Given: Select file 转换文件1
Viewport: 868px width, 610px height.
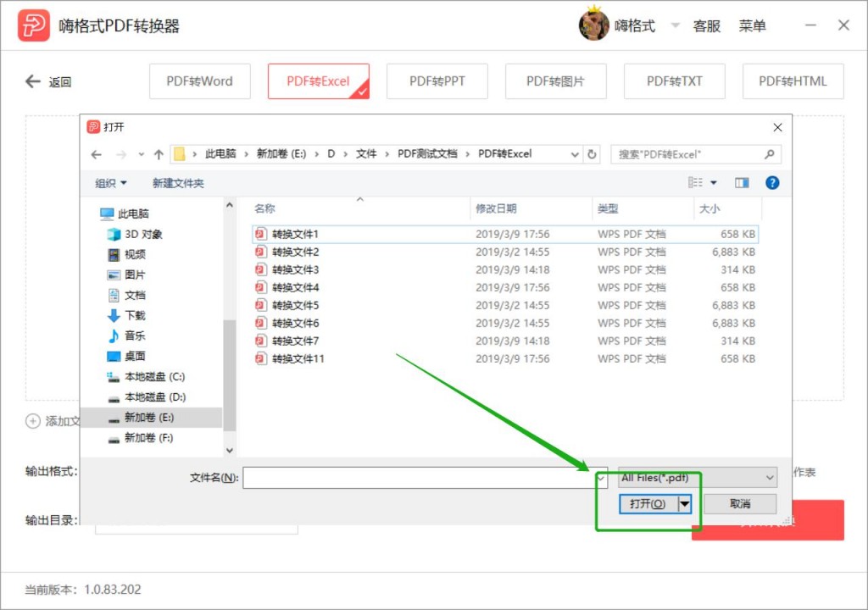Looking at the screenshot, I should click(x=505, y=234).
